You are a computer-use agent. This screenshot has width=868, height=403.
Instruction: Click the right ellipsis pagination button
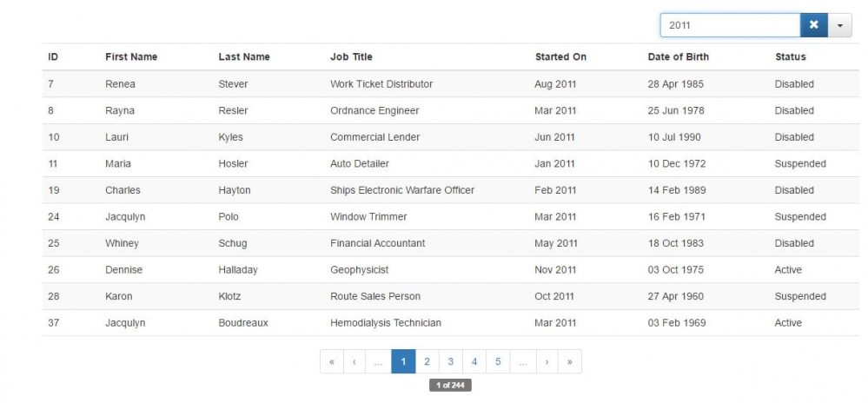pyautogui.click(x=522, y=361)
